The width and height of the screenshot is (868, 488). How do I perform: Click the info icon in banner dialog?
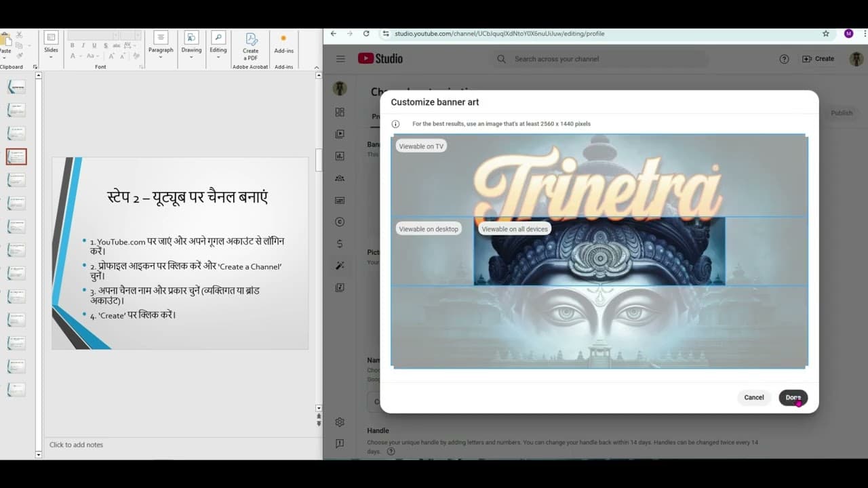click(395, 124)
